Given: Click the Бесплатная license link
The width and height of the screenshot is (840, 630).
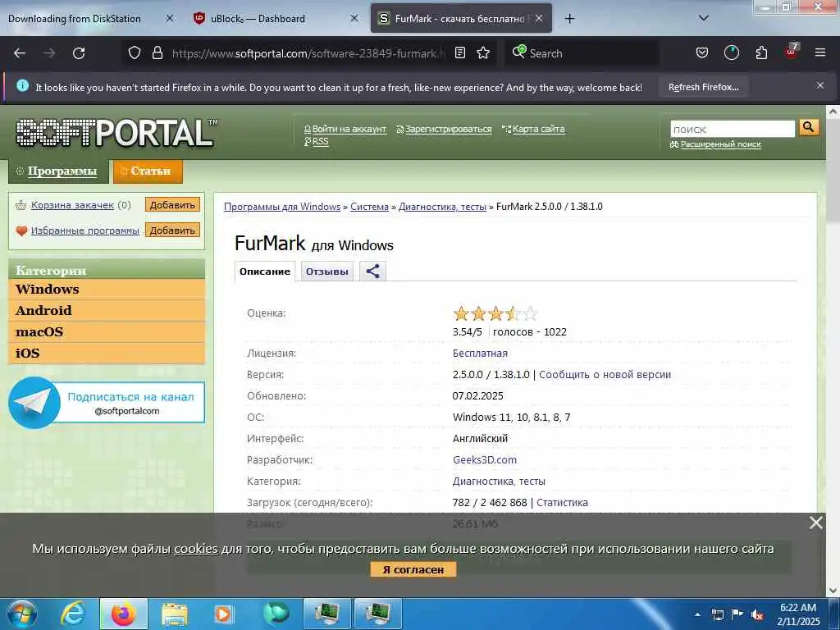Looking at the screenshot, I should coord(479,353).
